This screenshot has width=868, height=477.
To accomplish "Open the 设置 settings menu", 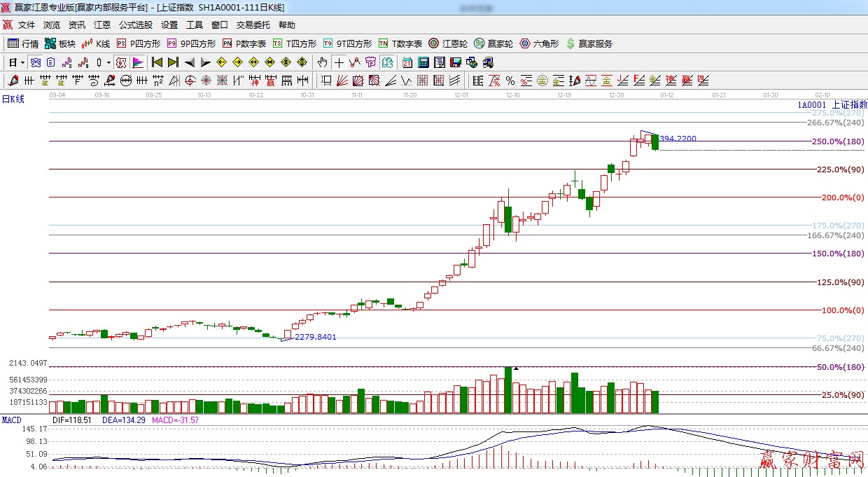I will [169, 25].
